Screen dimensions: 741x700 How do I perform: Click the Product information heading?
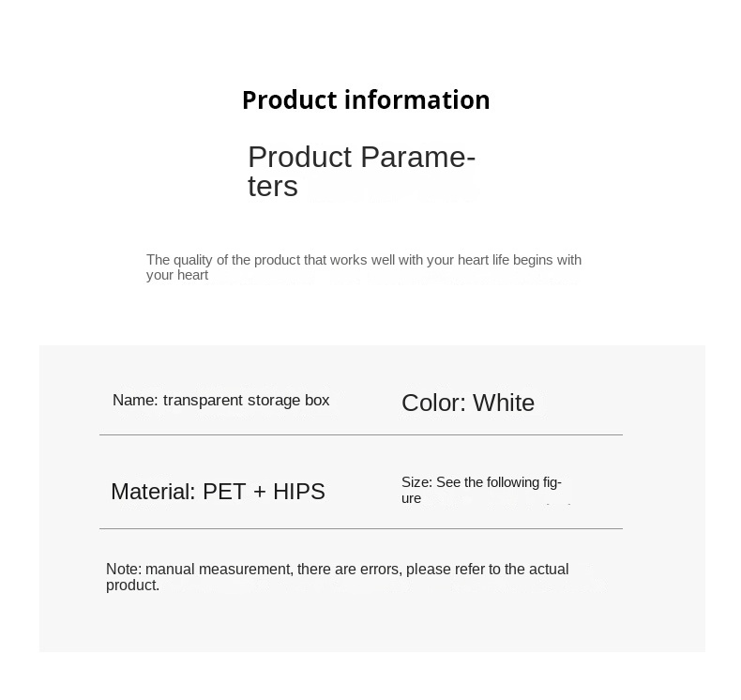click(x=366, y=100)
